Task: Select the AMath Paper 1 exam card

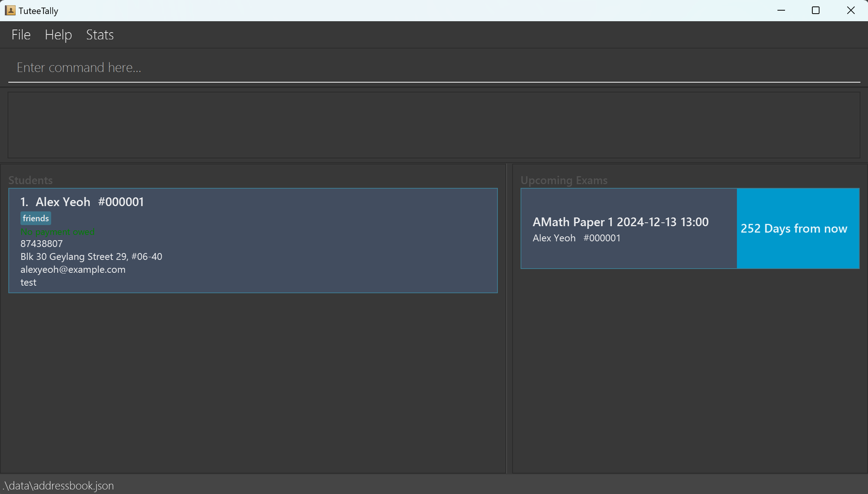Action: 628,228
